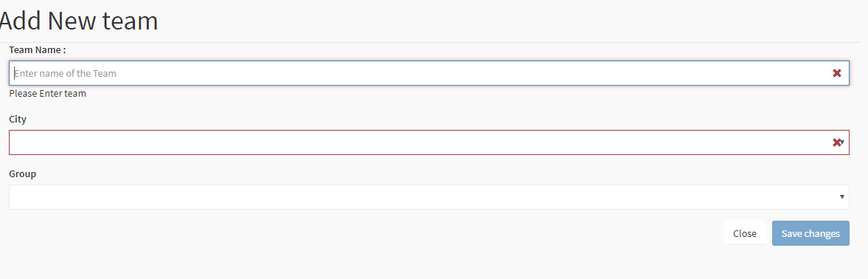Expand the City dropdown arrow
The image size is (868, 279).
[x=842, y=142]
